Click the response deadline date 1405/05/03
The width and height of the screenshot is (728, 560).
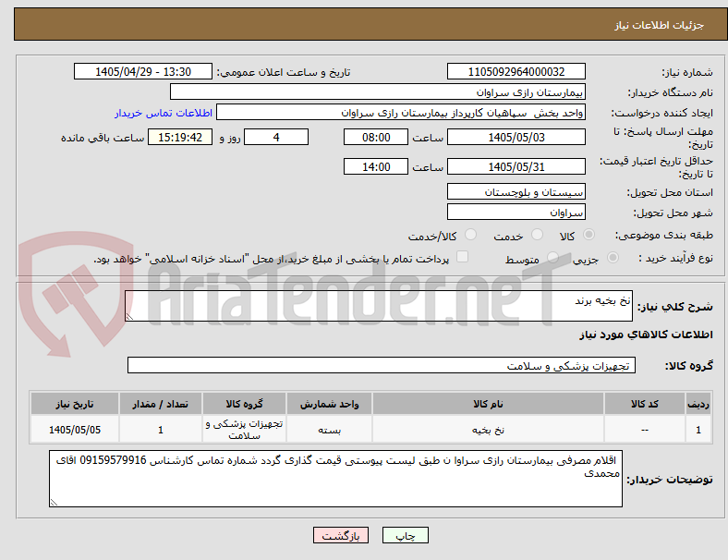[516, 137]
